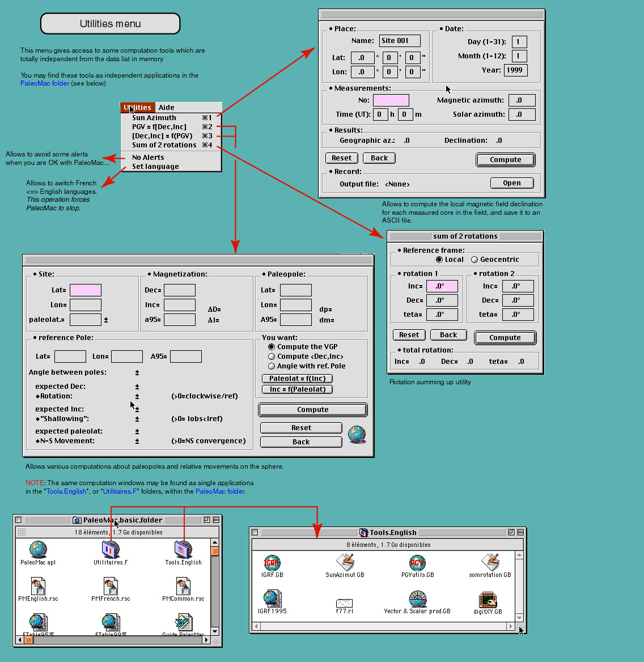The height and width of the screenshot is (662, 644).
Task: Click the measurement No field
Action: [x=391, y=100]
